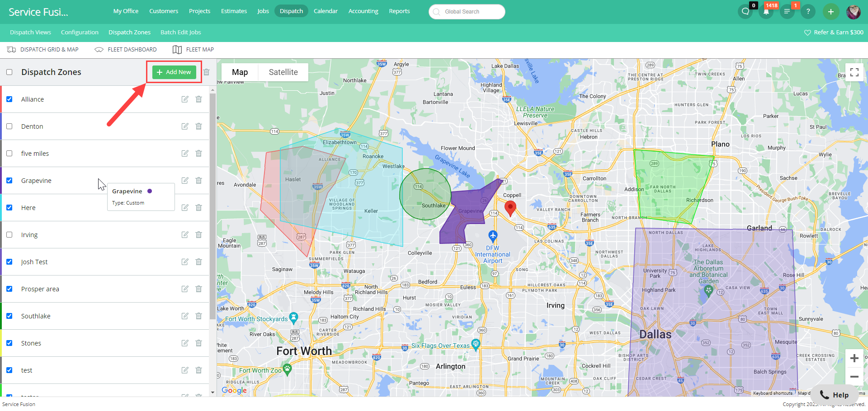Delete the five miles zone
The height and width of the screenshot is (411, 868).
[x=198, y=154]
